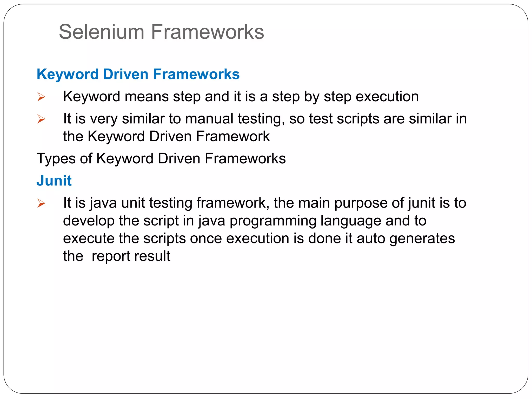
Task: Click the line starting 'develop the script in java'
Action: click(244, 221)
